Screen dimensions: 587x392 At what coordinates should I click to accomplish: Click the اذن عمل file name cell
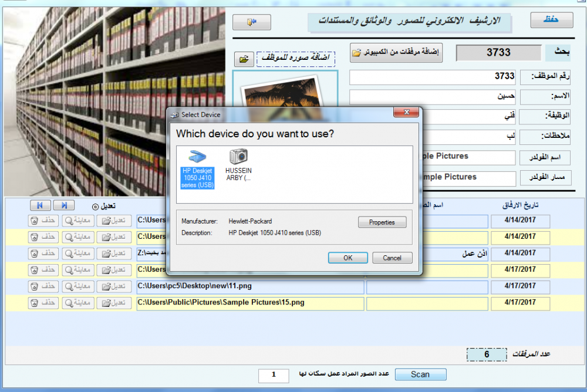click(456, 254)
